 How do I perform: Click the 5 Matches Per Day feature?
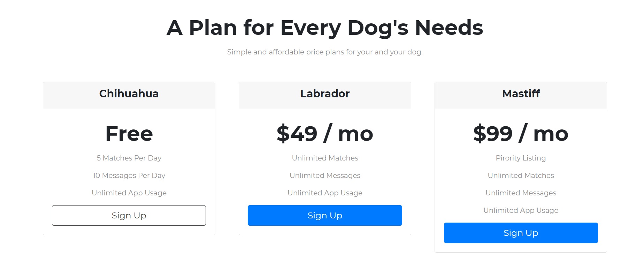pos(129,158)
